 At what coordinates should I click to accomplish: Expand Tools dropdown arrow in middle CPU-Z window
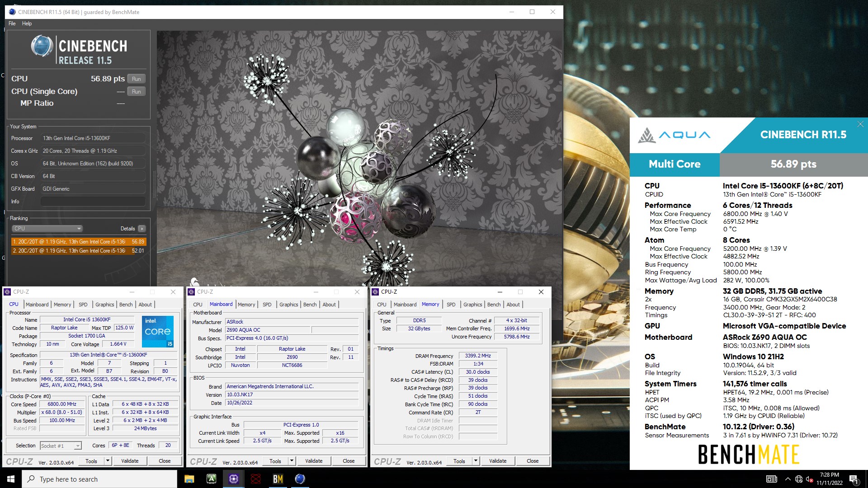(292, 461)
